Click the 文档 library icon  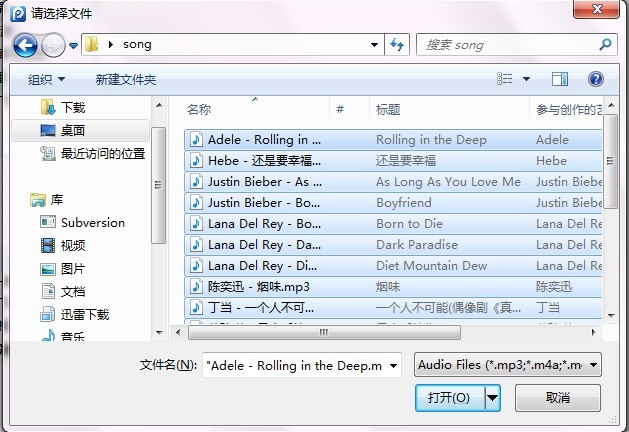point(48,291)
